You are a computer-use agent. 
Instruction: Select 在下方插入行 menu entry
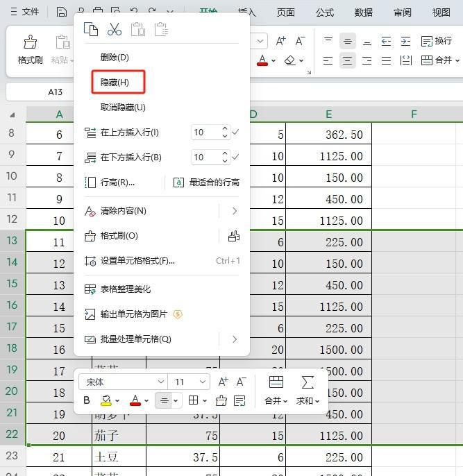point(131,158)
